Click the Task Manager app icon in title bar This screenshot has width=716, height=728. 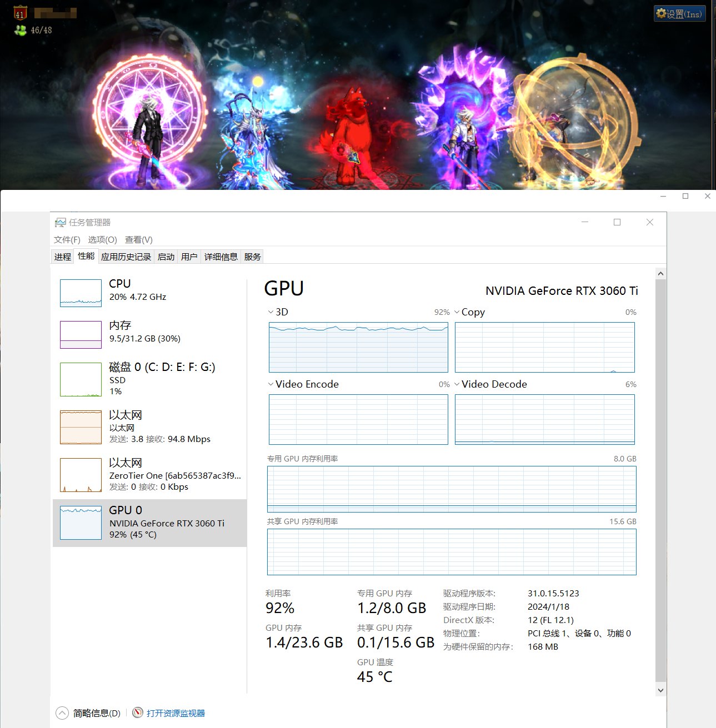coord(60,223)
